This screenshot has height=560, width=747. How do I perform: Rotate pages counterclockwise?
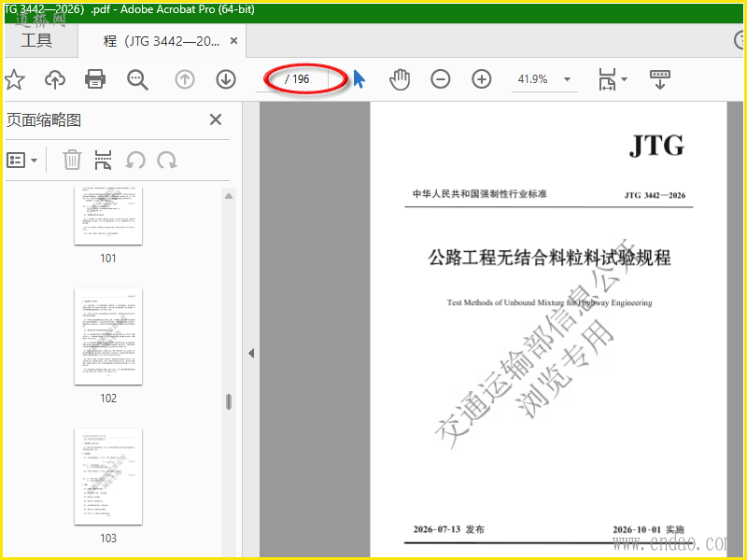[135, 160]
